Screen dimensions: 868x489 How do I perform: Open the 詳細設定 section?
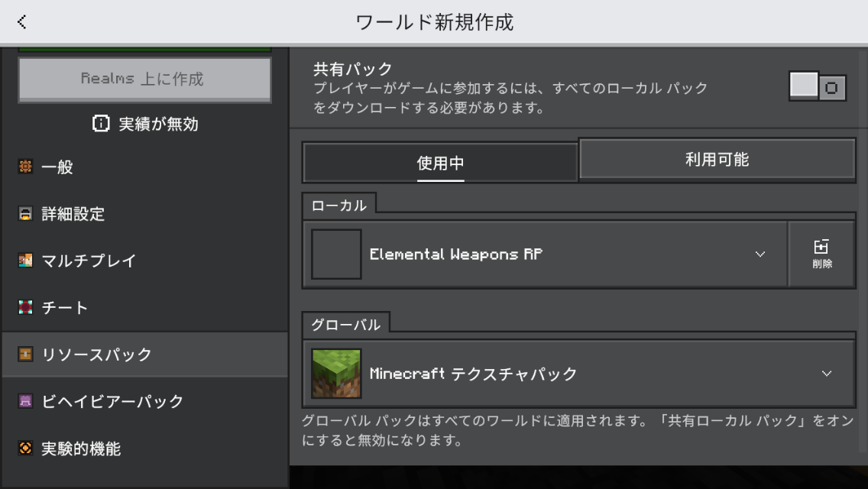(145, 214)
